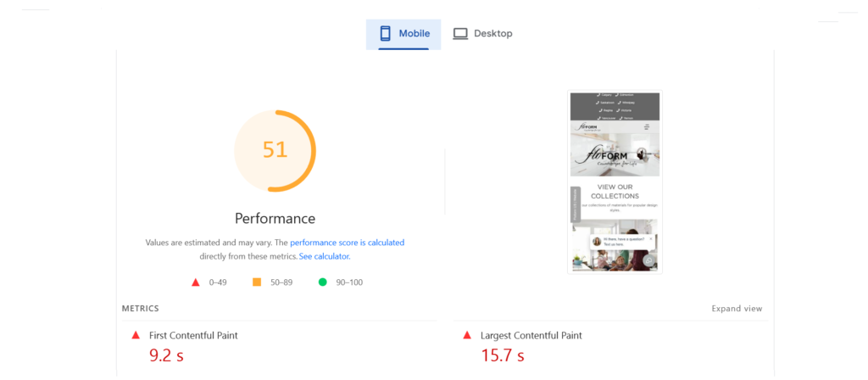Click the mobile page screenshot thumbnail
The image size is (868, 380).
coord(615,182)
